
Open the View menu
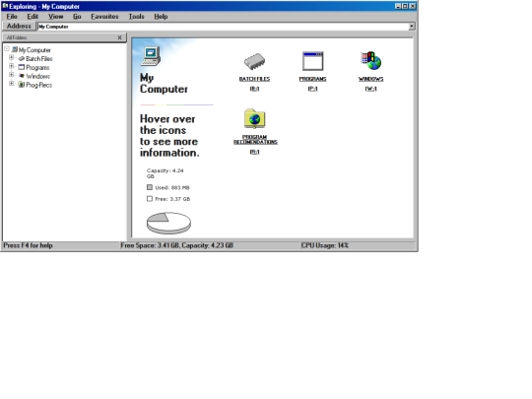(55, 17)
